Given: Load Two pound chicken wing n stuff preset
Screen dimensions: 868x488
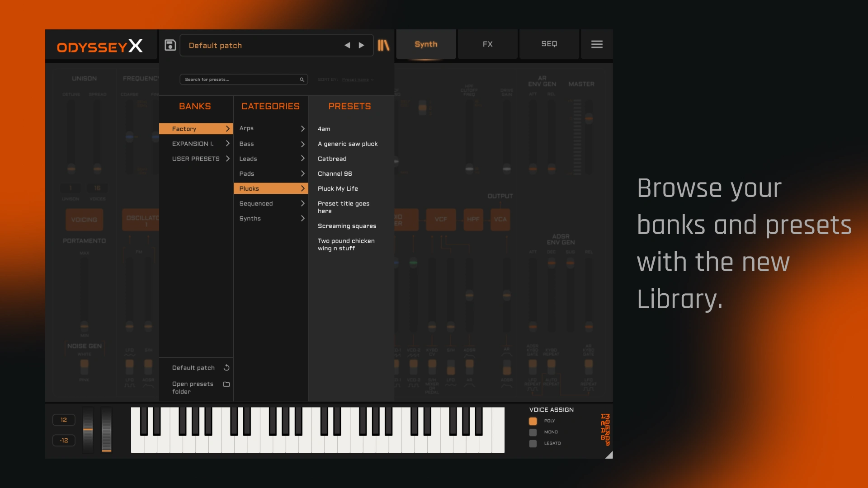Looking at the screenshot, I should [346, 244].
